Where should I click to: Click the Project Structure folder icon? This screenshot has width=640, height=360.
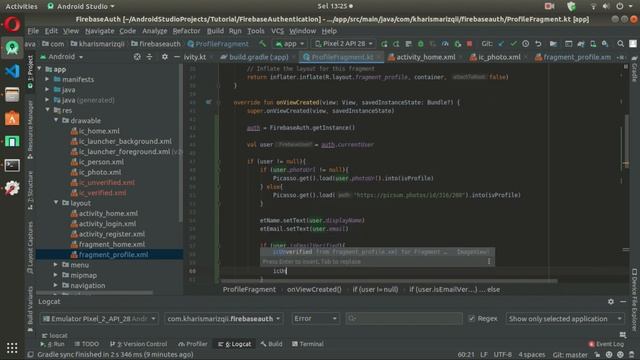pos(553,44)
